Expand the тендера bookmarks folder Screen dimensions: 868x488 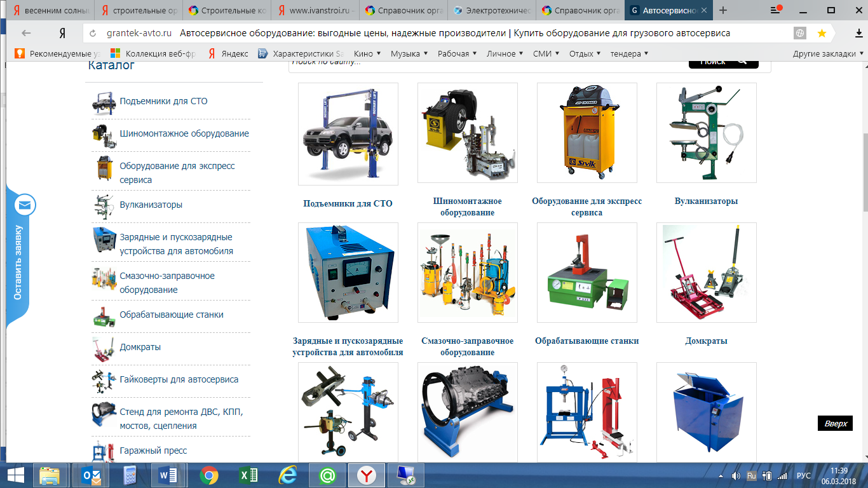(x=630, y=54)
